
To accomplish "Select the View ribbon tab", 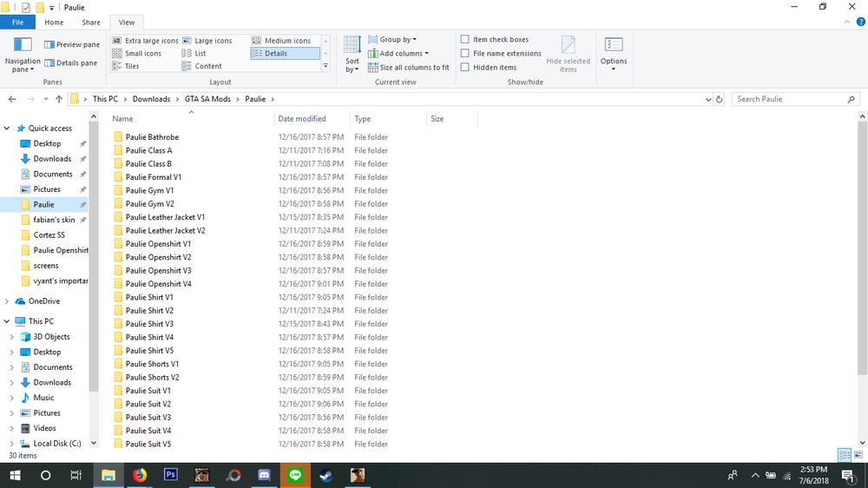I will 126,23.
